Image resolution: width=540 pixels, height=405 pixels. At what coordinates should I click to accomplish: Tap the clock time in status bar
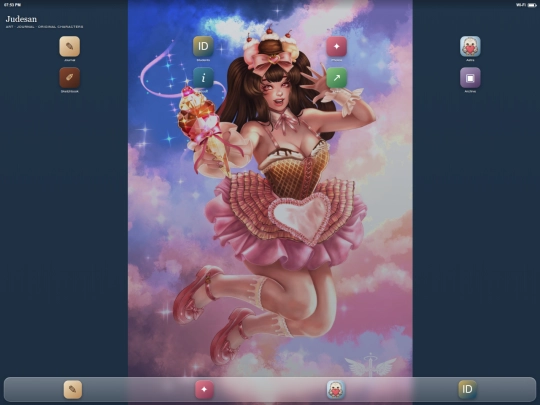point(12,5)
